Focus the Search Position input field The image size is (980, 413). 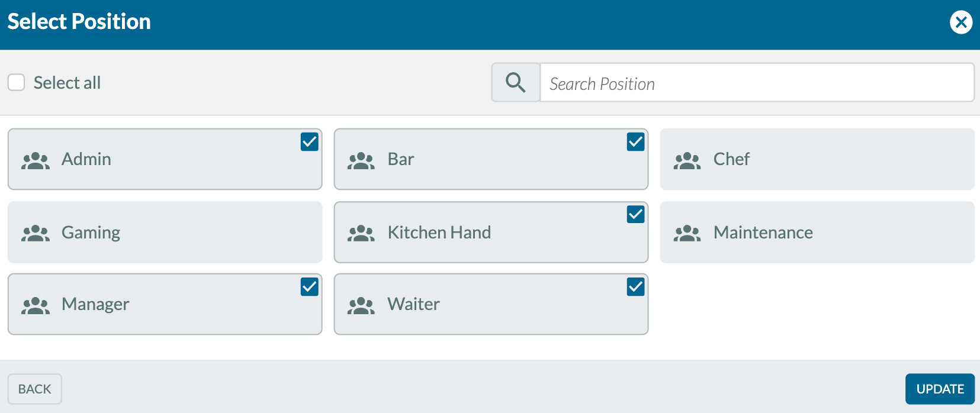[757, 83]
